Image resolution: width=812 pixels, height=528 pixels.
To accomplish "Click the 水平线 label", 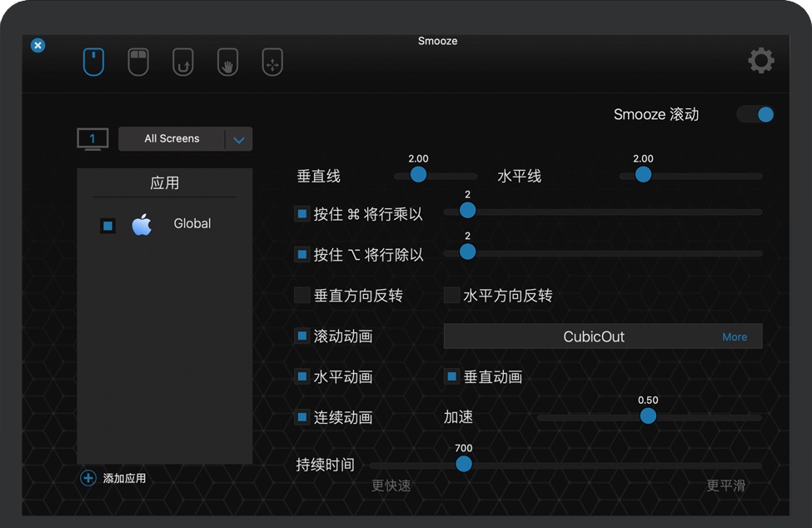I will (520, 177).
